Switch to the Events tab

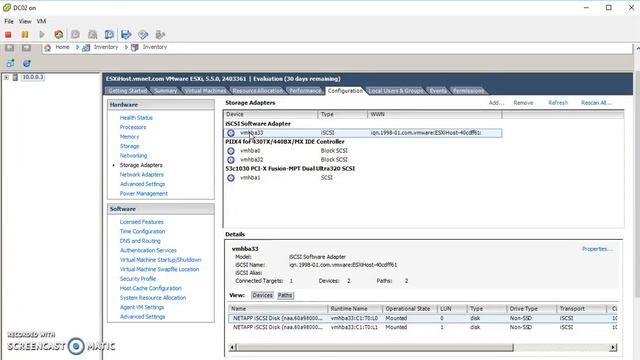click(x=438, y=91)
